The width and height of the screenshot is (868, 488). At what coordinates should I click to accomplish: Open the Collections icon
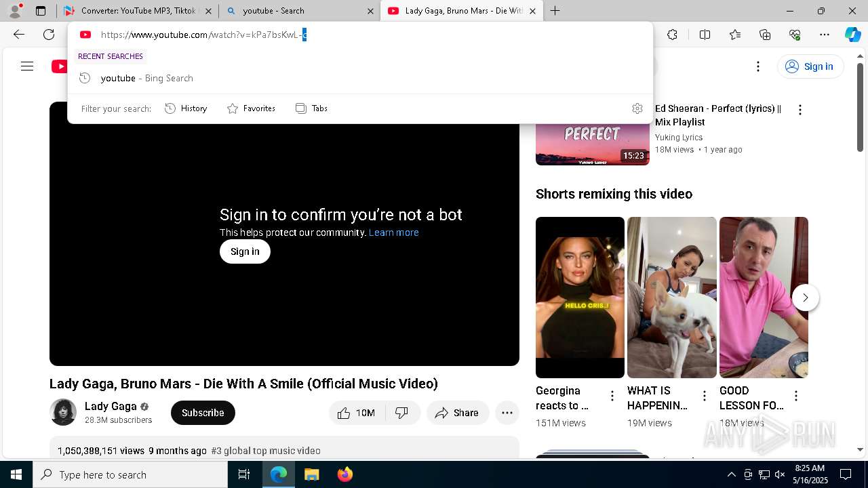765,35
